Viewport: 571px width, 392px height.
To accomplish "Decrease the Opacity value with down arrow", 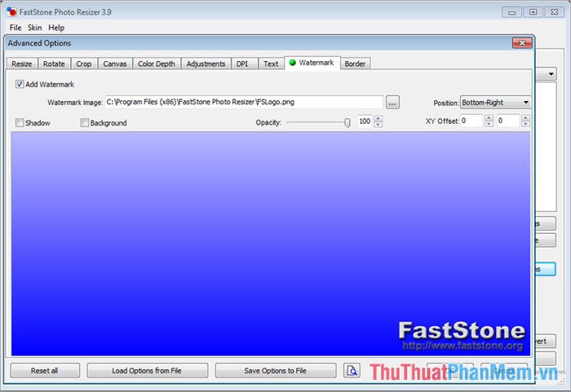I will pyautogui.click(x=378, y=124).
